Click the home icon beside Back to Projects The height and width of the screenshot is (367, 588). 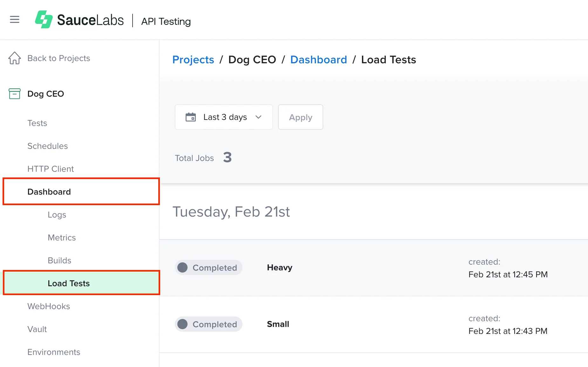tap(14, 58)
